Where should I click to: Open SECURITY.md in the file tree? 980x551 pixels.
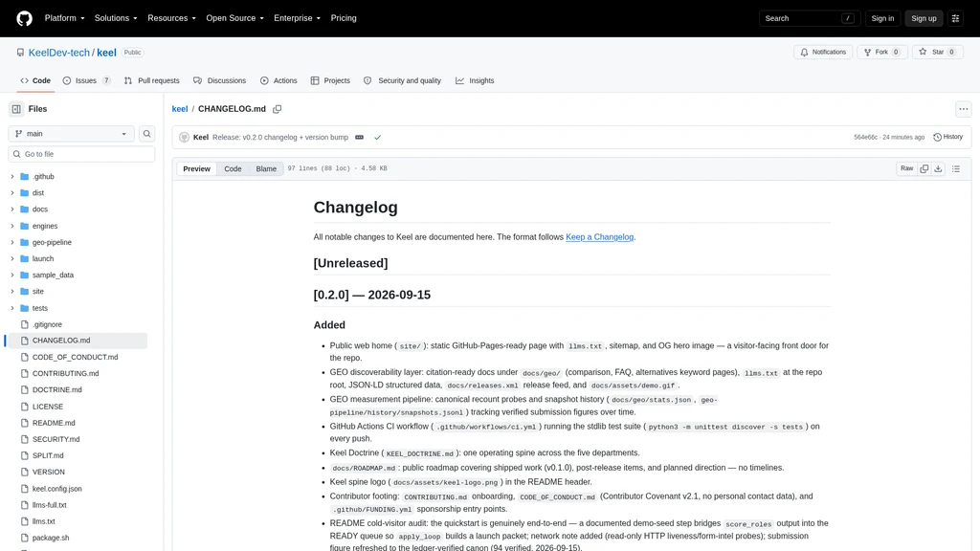coord(56,439)
